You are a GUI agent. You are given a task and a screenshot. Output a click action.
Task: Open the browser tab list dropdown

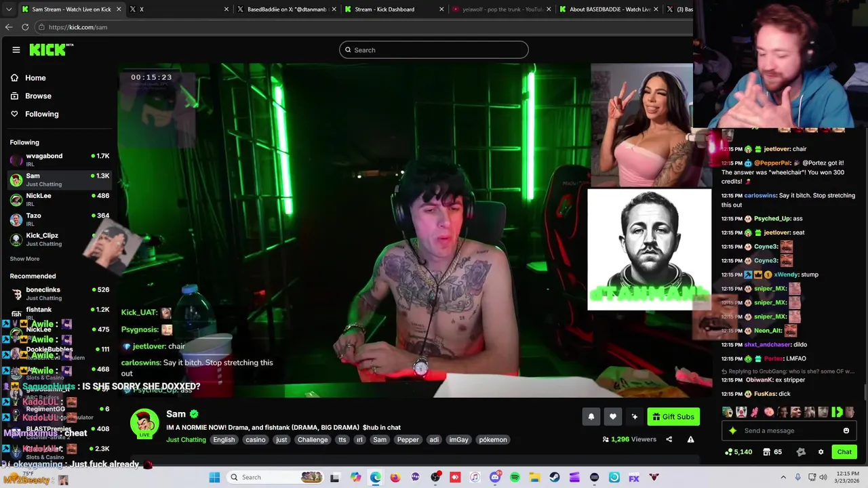pyautogui.click(x=9, y=9)
